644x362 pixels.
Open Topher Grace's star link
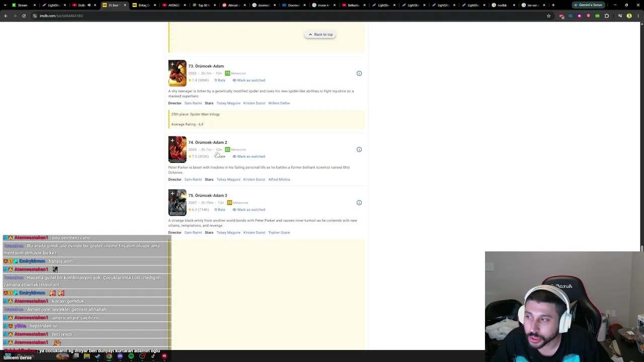click(279, 233)
